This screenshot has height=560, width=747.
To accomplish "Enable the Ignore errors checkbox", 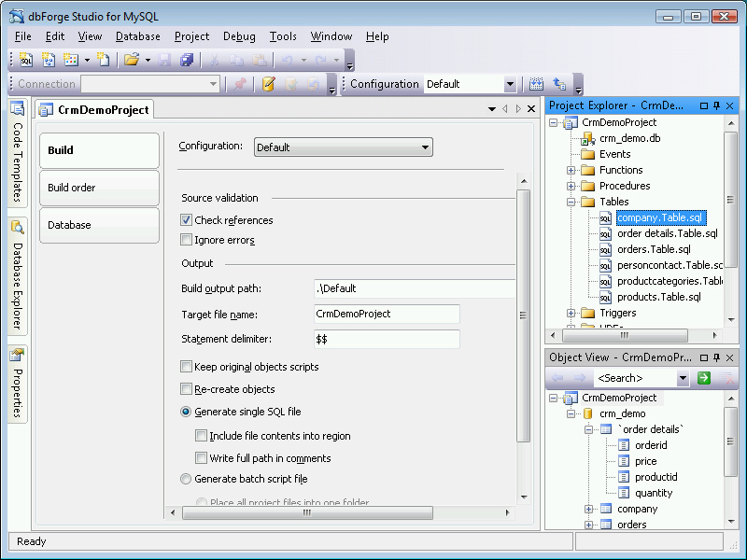I will (186, 240).
